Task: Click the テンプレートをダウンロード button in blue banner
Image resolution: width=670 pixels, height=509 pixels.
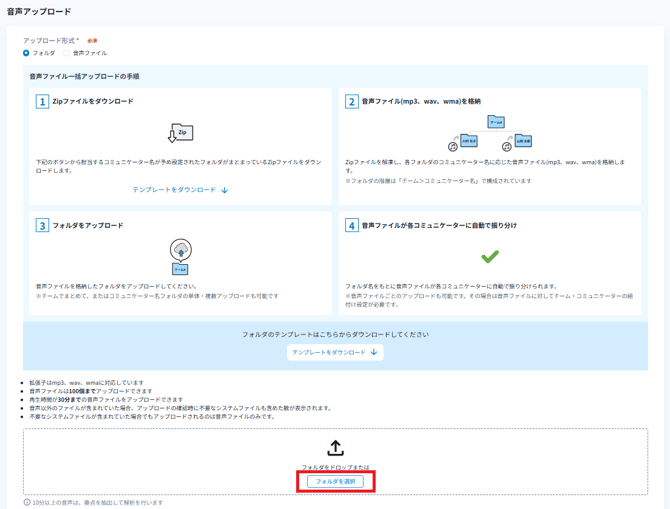Action: pos(335,352)
